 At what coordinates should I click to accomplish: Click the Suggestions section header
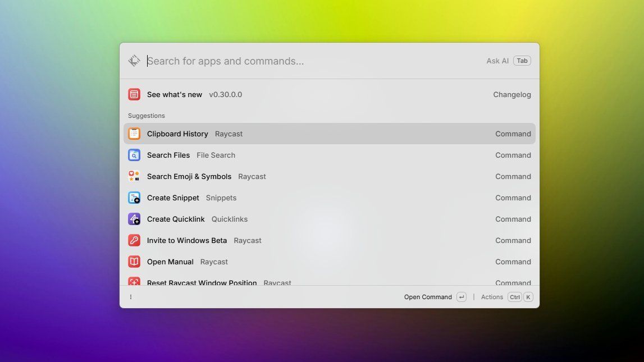(146, 116)
